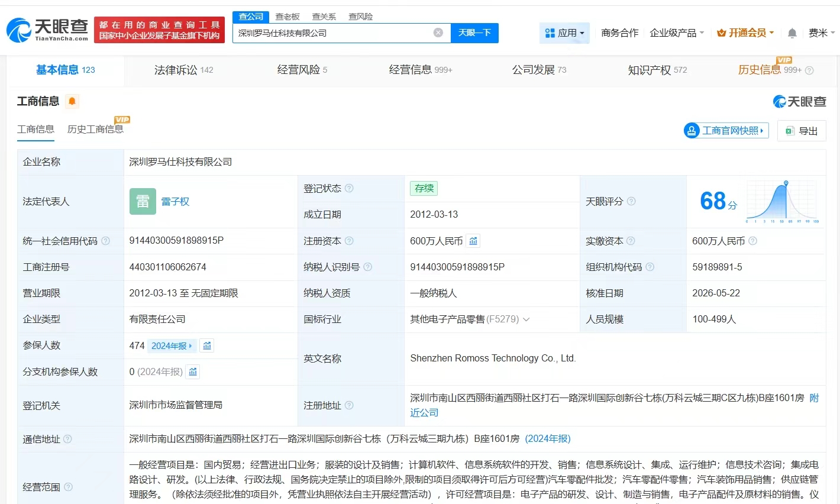The image size is (840, 504).
Task: Click help icon after 实缴资本 value 600万人民币
Action: (752, 241)
